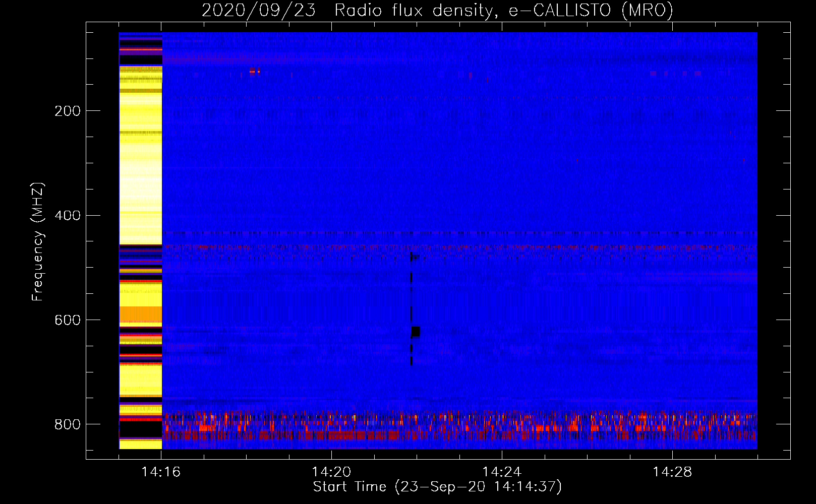This screenshot has height=504, width=816.
Task: Click the 'Start Time (23-Sep-20 14:14:37)' label
Action: 437,487
